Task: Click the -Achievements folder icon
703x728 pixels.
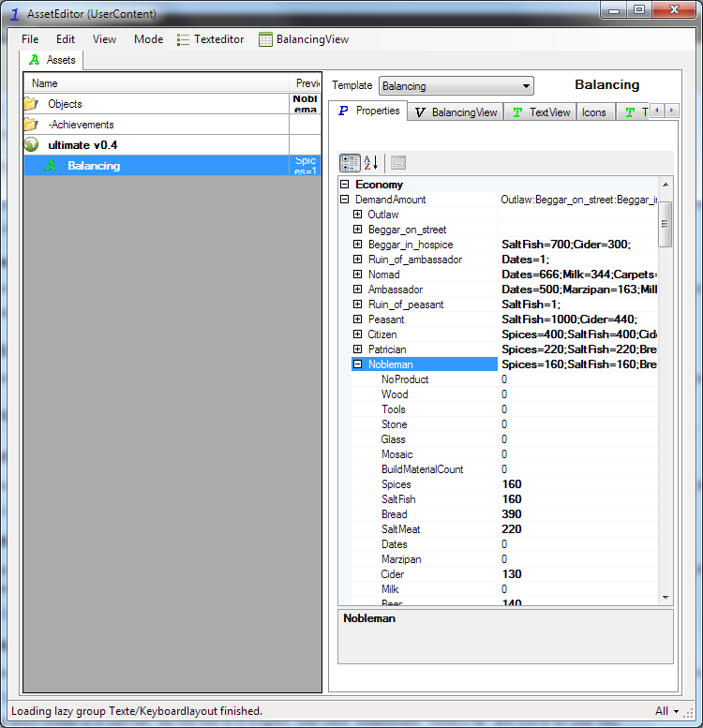Action: 31,124
